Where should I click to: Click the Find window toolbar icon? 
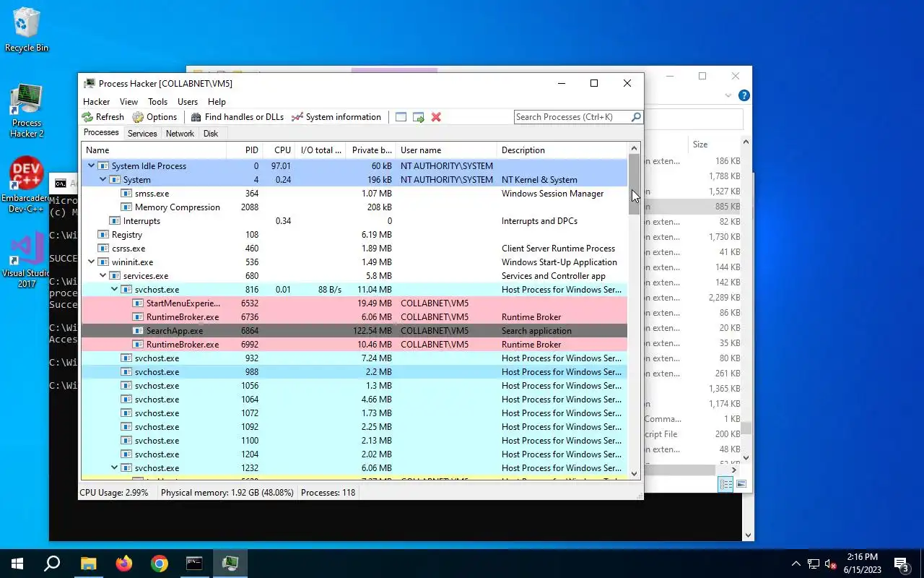point(401,117)
